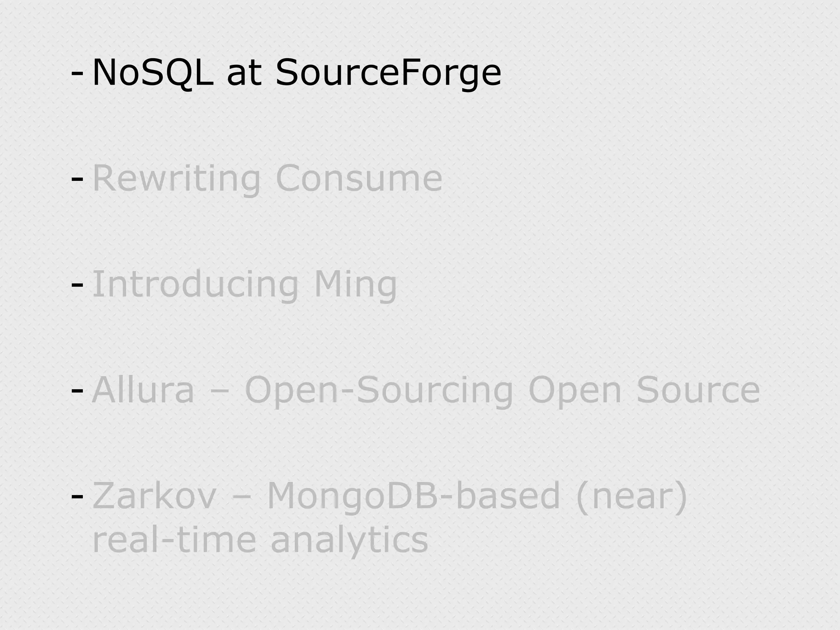840x630 pixels.
Task: Click the 'MongoDB-based' text
Action: [x=413, y=496]
